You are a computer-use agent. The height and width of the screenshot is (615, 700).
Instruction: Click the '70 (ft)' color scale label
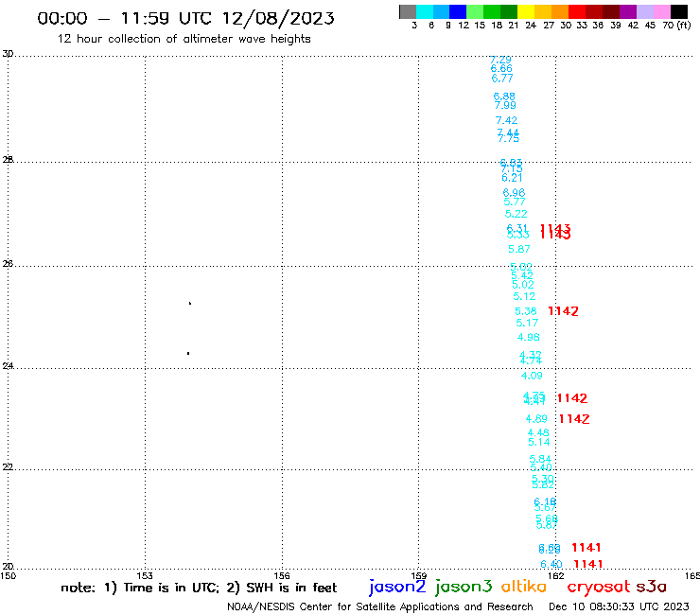tap(676, 26)
